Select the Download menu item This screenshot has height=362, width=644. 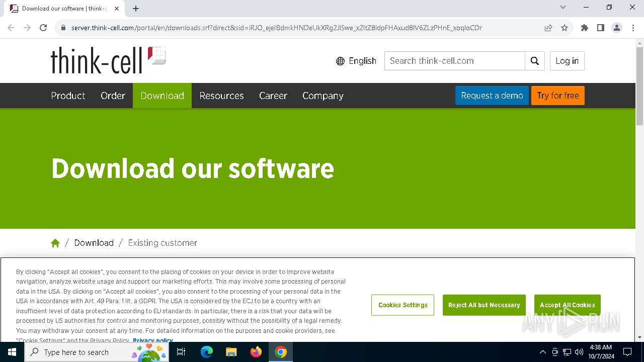pos(162,96)
